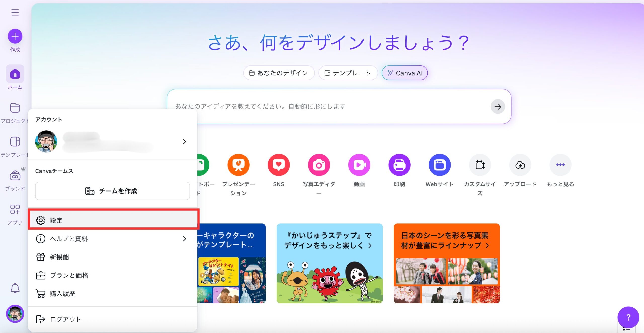This screenshot has height=333, width=644.
Task: Open notifications bell icon
Action: 15,288
